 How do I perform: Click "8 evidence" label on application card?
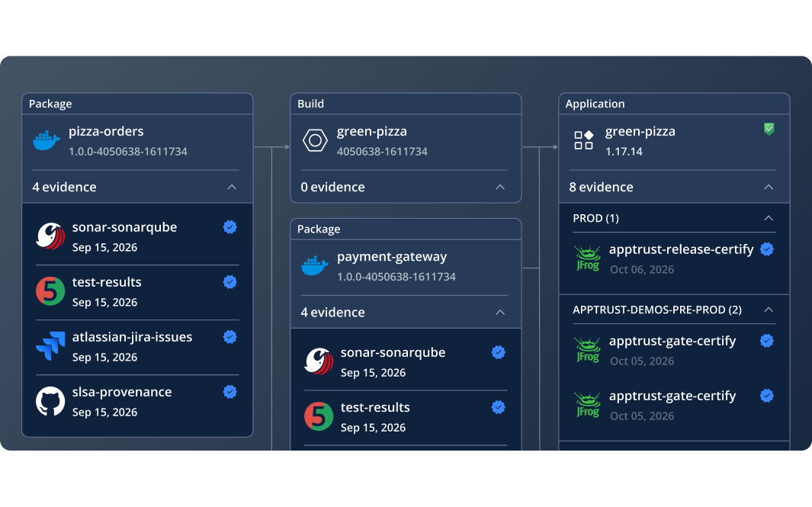601,187
